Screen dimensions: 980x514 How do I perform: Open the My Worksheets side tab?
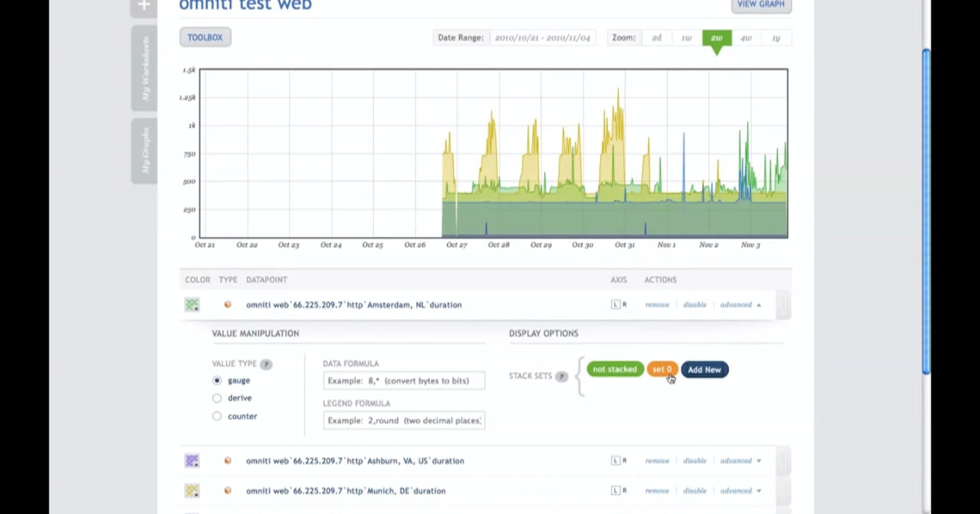pyautogui.click(x=144, y=68)
